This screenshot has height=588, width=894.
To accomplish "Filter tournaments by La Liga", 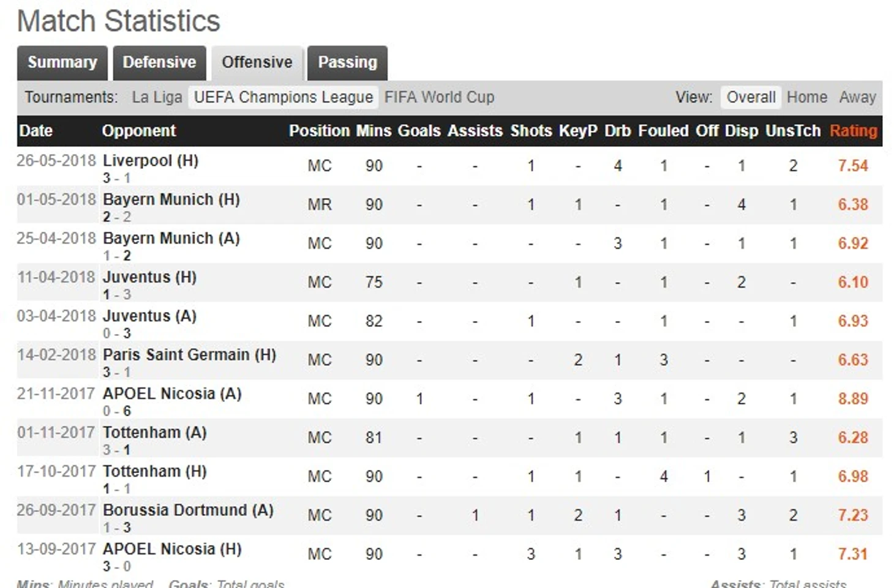I will [x=157, y=97].
